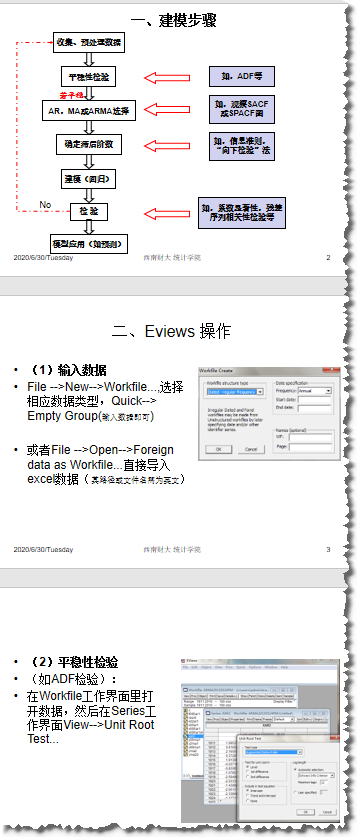Click View in Series XAR2 toolbar
The width and height of the screenshot is (360, 840).
click(209, 719)
